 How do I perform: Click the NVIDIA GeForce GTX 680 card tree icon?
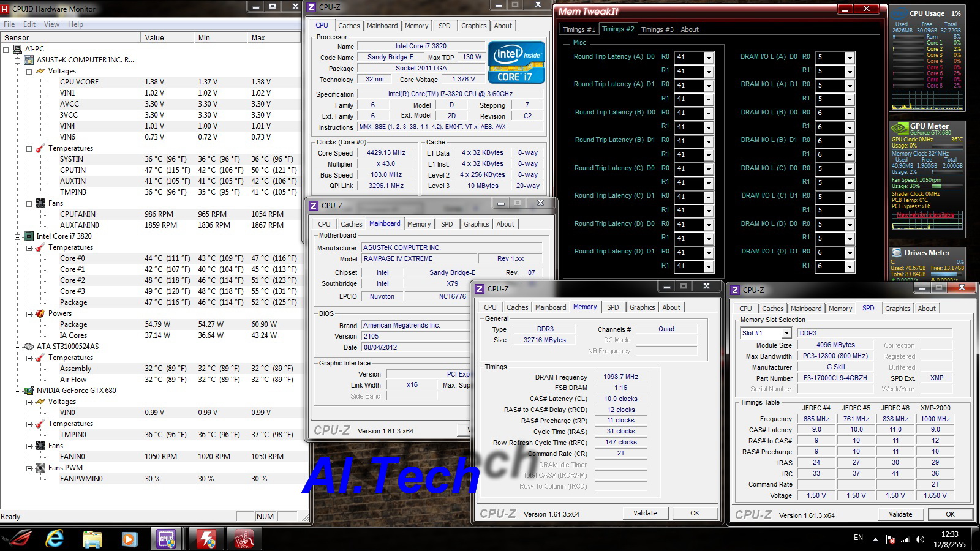(x=29, y=391)
